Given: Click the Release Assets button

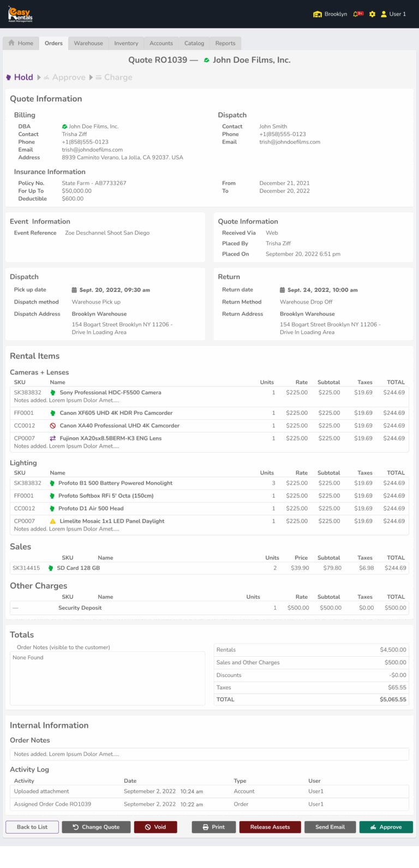Looking at the screenshot, I should 270,827.
